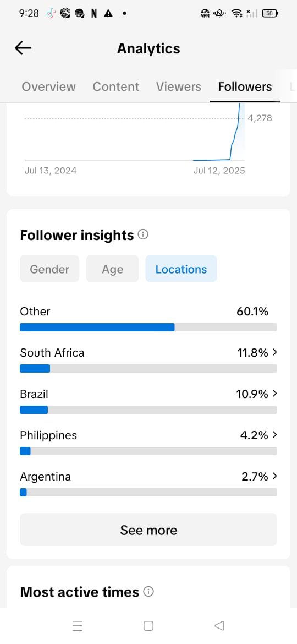Go back using the left arrow
Image resolution: width=297 pixels, height=644 pixels.
(x=23, y=48)
